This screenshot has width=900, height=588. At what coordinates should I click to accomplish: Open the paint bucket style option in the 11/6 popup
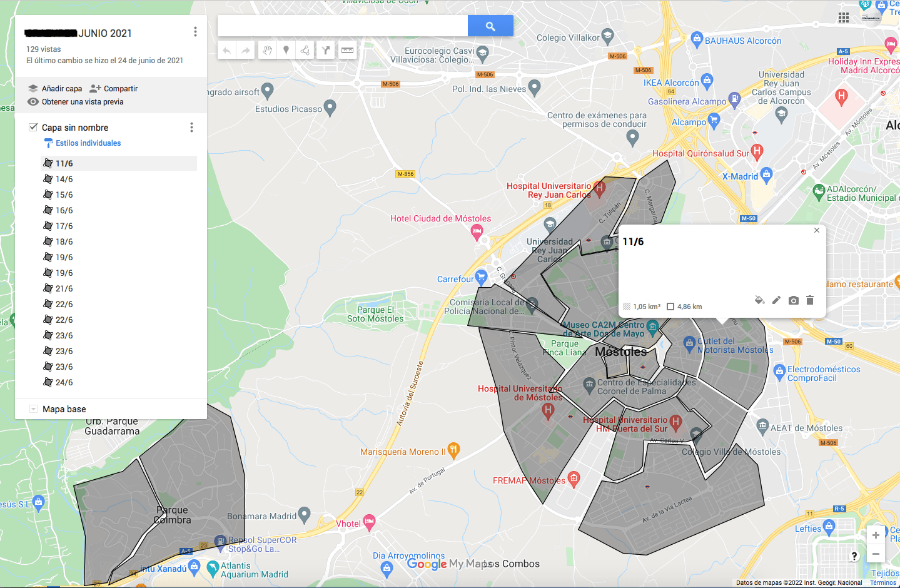[759, 300]
